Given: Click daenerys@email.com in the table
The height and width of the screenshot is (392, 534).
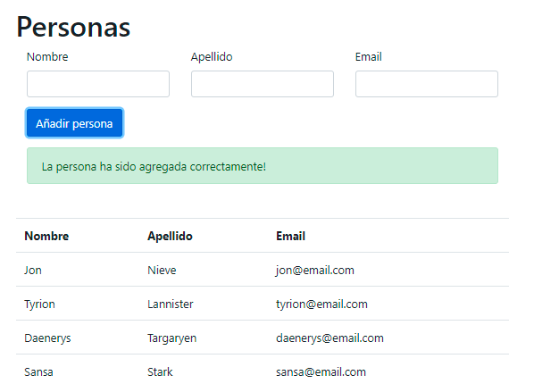Looking at the screenshot, I should tap(330, 338).
